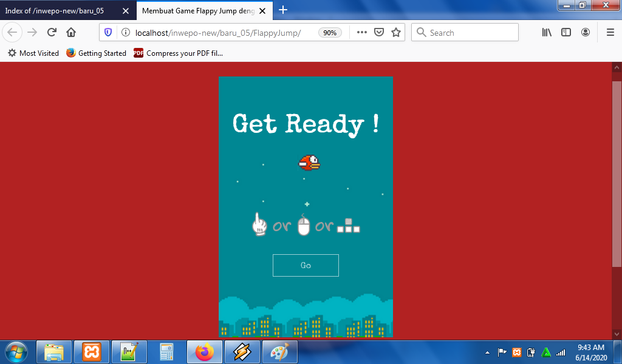Go to the Firefox home page

tap(71, 33)
